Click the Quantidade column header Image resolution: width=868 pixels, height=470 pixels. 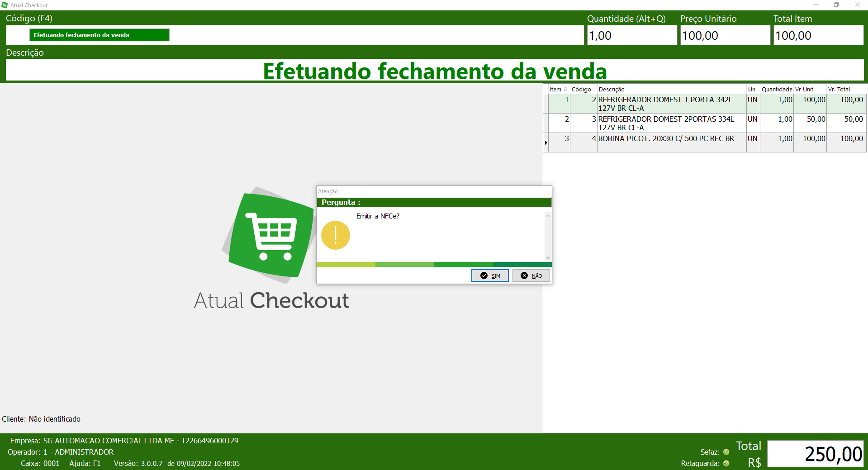[x=777, y=89]
